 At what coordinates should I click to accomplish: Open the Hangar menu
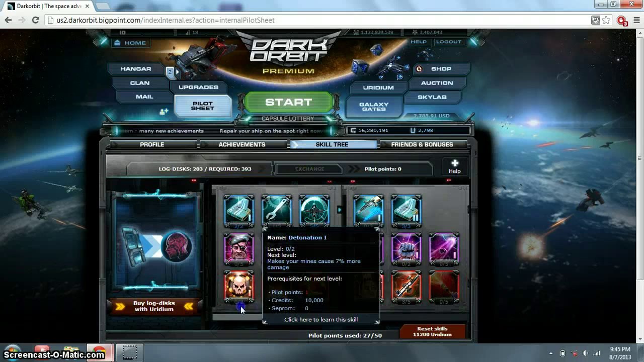click(136, 69)
